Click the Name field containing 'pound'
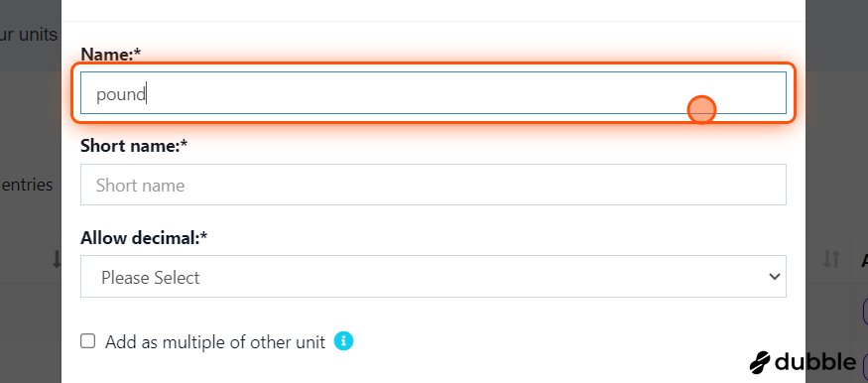The width and height of the screenshot is (868, 383). pos(433,93)
